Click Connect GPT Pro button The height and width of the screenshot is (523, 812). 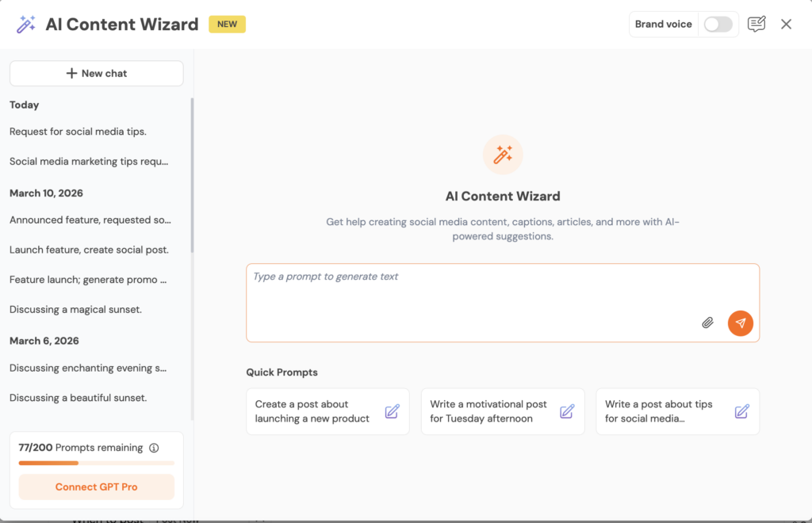[x=97, y=487]
